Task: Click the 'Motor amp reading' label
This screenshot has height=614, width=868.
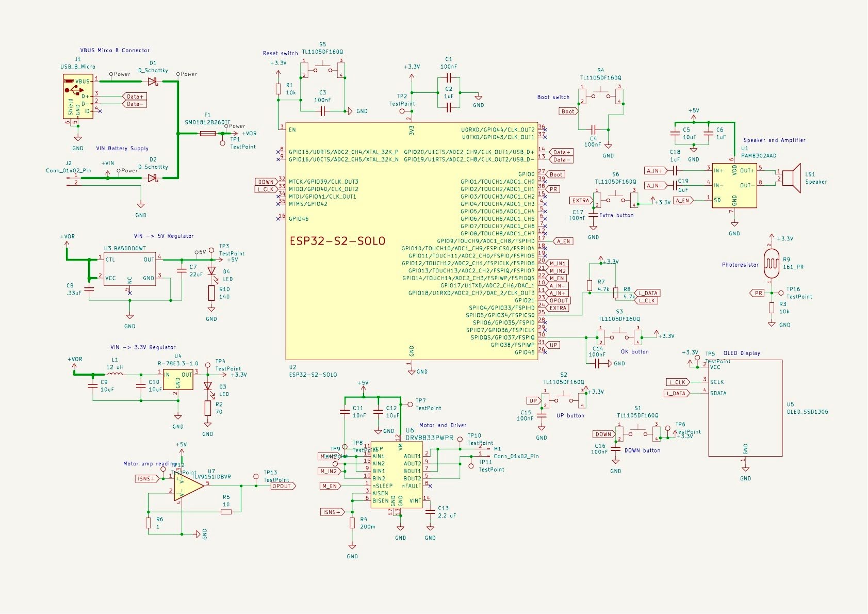Action: point(150,464)
